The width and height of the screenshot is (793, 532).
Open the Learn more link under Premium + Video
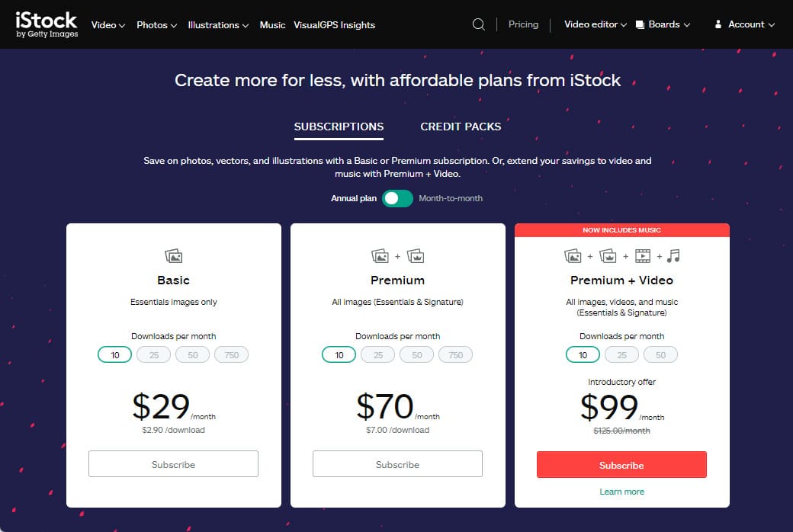(x=621, y=492)
